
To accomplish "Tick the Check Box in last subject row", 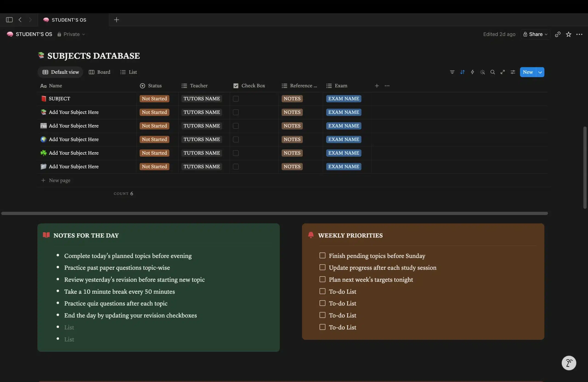I will tap(236, 167).
